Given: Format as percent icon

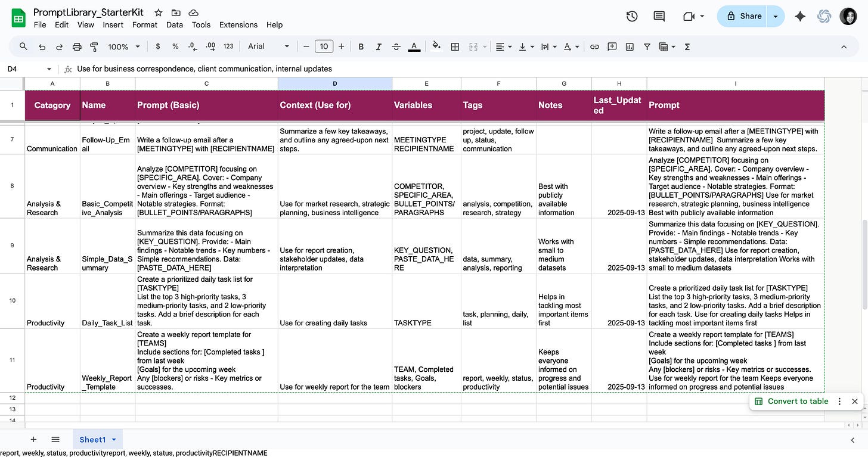Looking at the screenshot, I should (x=175, y=46).
